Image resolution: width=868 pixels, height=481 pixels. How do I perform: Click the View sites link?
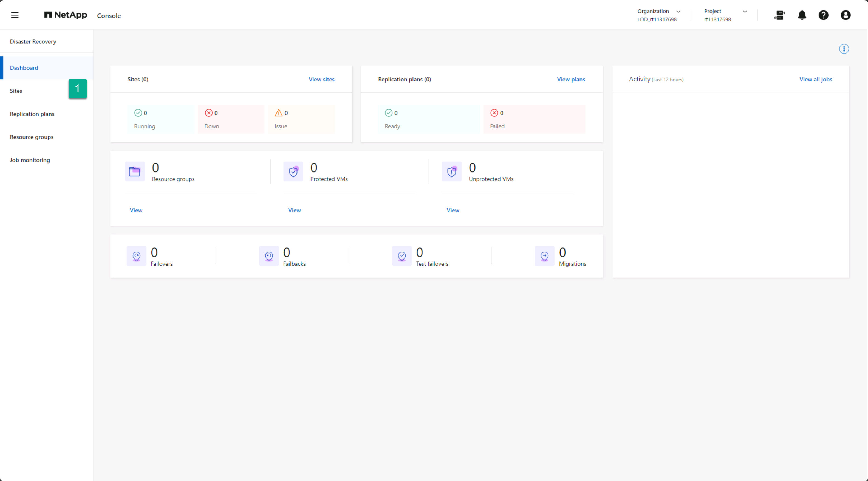click(x=321, y=79)
